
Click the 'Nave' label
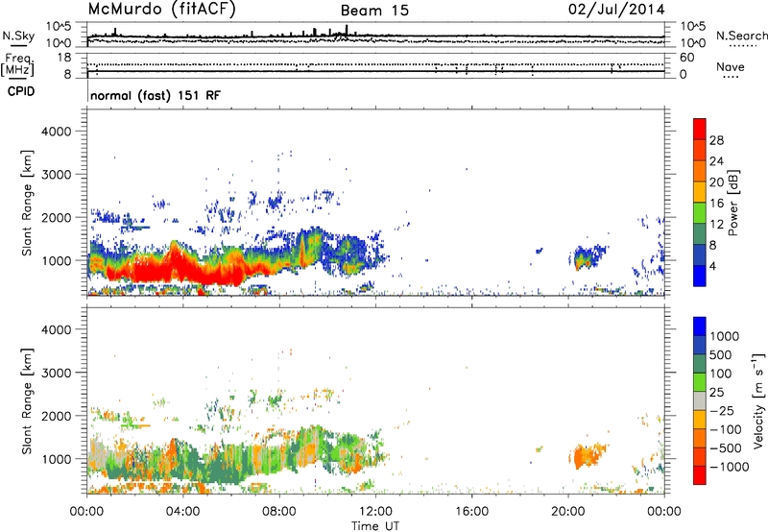coord(731,66)
